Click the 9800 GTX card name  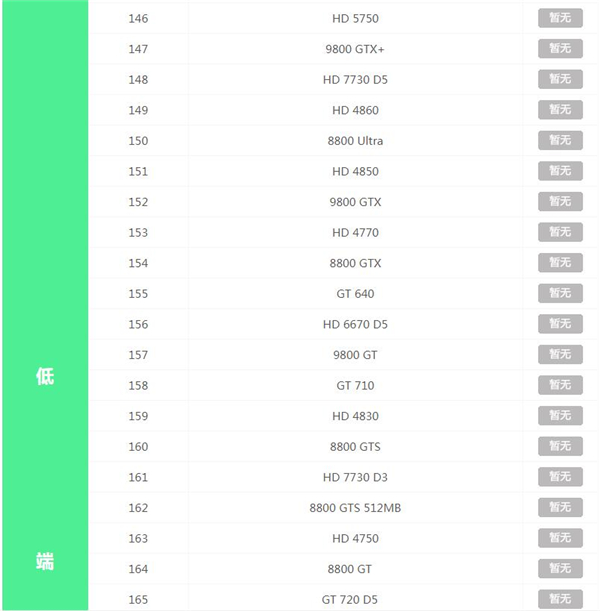pyautogui.click(x=355, y=202)
